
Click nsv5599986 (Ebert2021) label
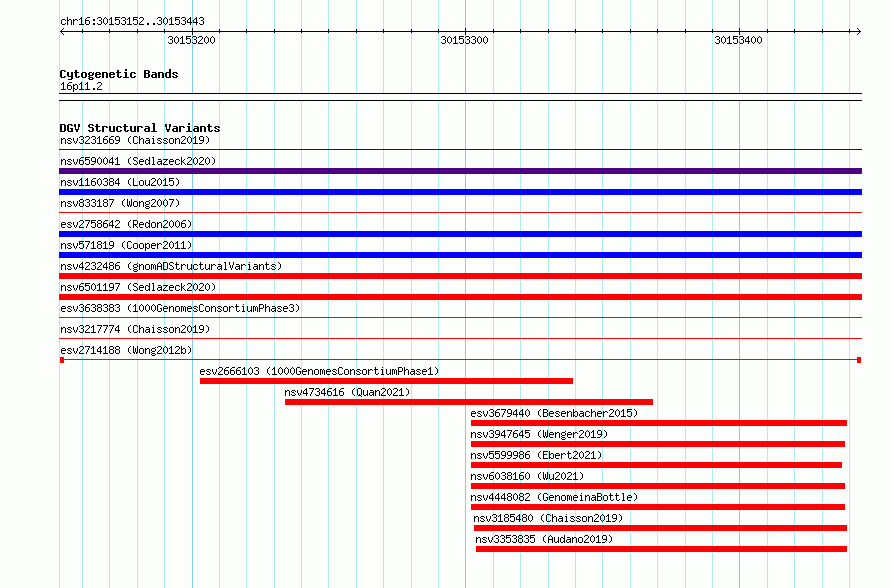coord(536,455)
